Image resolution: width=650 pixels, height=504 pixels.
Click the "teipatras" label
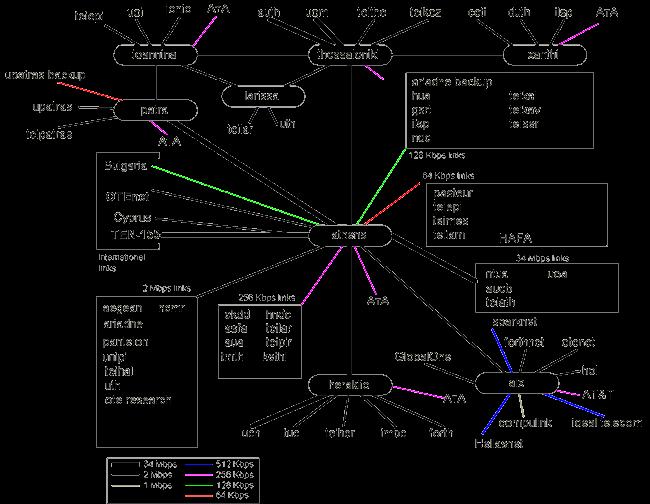click(49, 134)
